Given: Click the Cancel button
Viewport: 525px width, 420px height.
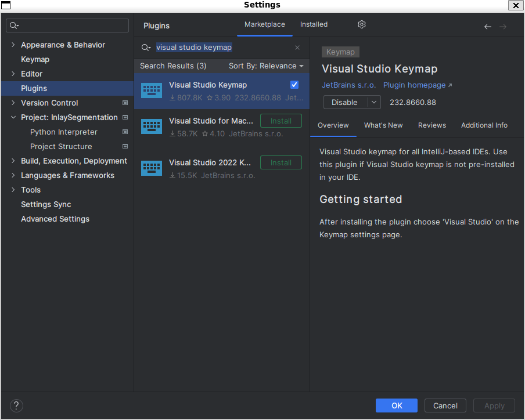Looking at the screenshot, I should pyautogui.click(x=445, y=405).
